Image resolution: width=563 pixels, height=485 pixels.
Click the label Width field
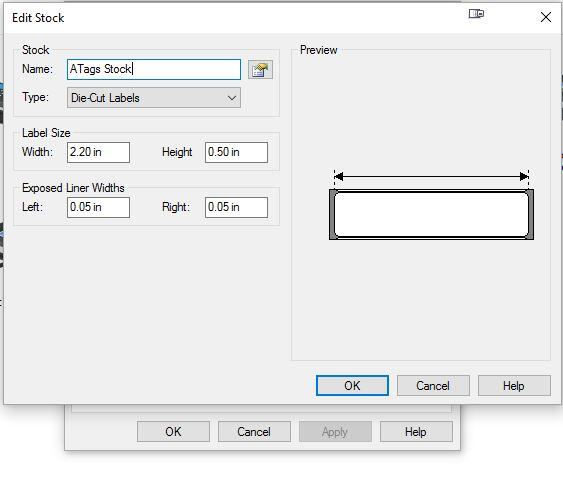(98, 152)
